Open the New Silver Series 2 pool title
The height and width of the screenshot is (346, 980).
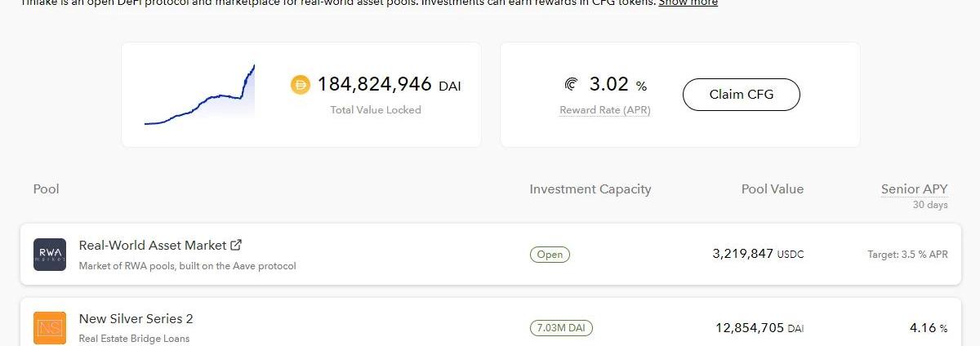pyautogui.click(x=136, y=318)
